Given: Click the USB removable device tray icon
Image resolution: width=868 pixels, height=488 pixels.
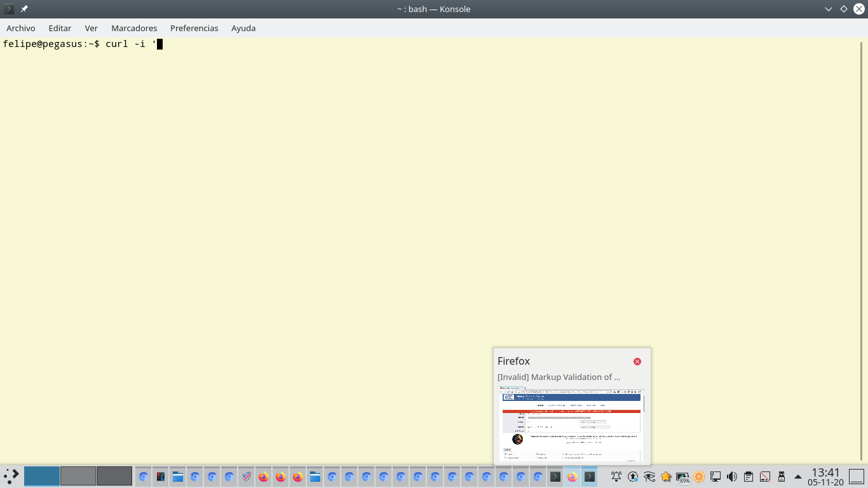Looking at the screenshot, I should click(782, 477).
